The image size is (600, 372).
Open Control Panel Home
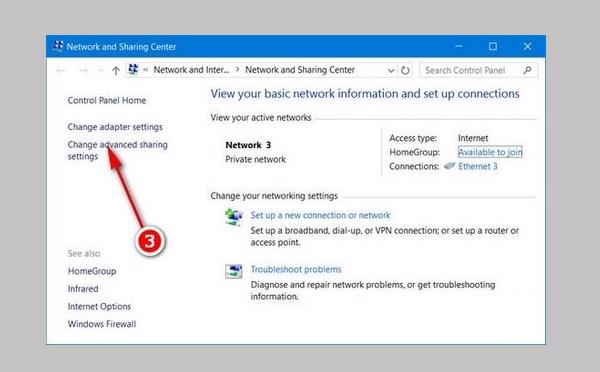click(107, 100)
